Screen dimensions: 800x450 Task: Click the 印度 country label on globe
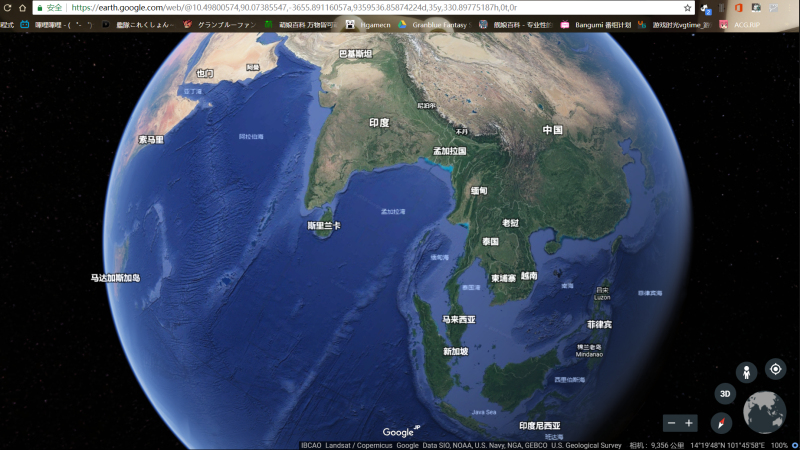point(379,123)
